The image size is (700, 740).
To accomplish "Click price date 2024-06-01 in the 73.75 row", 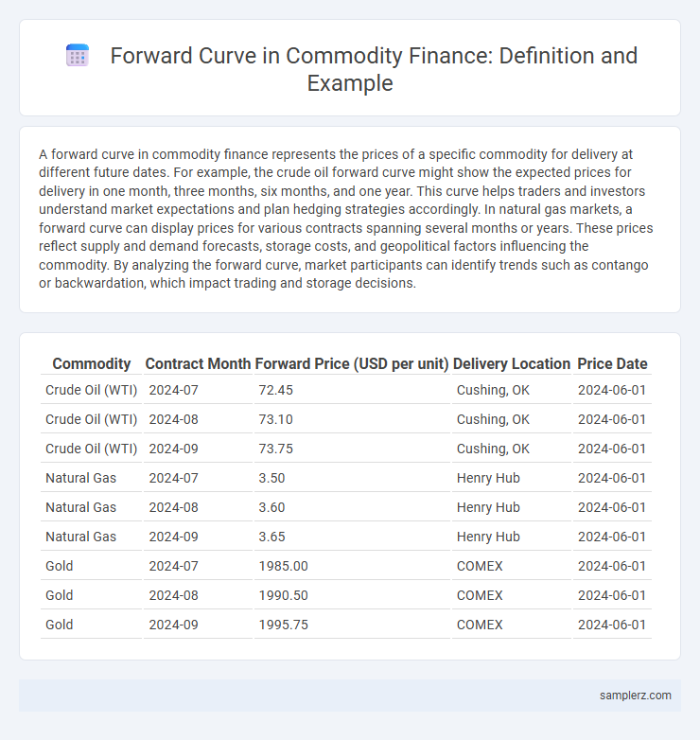I will click(x=612, y=449).
